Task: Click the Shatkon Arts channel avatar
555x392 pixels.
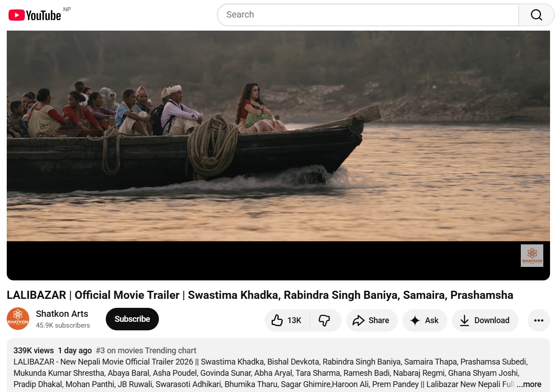Action: click(x=18, y=319)
